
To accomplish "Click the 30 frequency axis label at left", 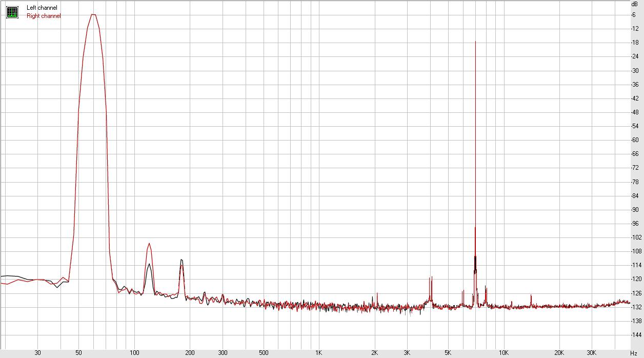I will click(x=37, y=353).
